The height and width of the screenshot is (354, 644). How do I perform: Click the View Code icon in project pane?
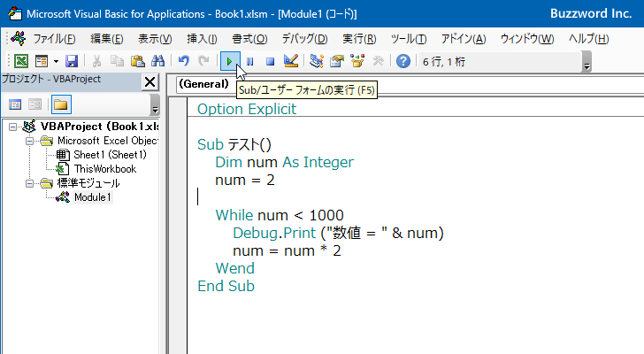click(15, 104)
